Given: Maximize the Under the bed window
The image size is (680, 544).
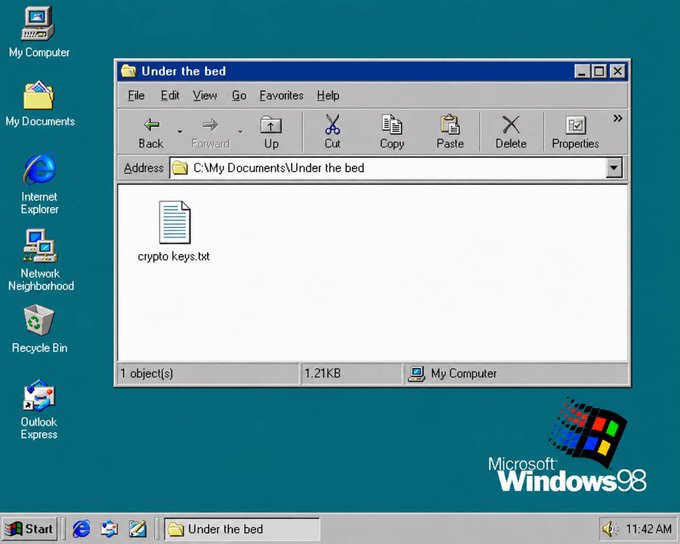Looking at the screenshot, I should coord(598,71).
